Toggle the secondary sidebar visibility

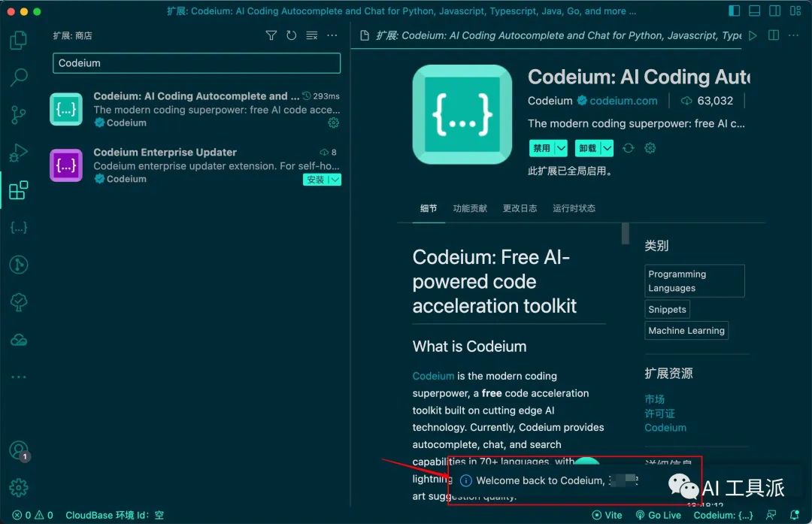(774, 11)
